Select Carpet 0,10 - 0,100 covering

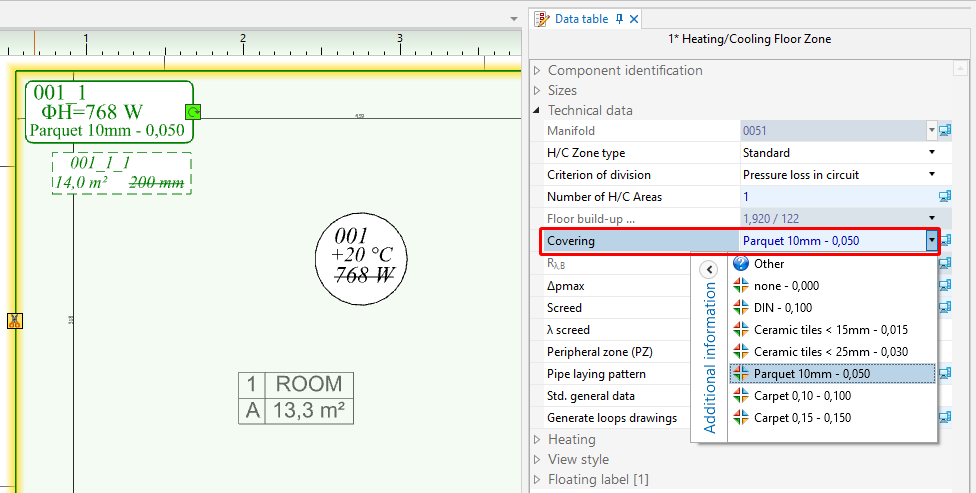click(x=802, y=396)
